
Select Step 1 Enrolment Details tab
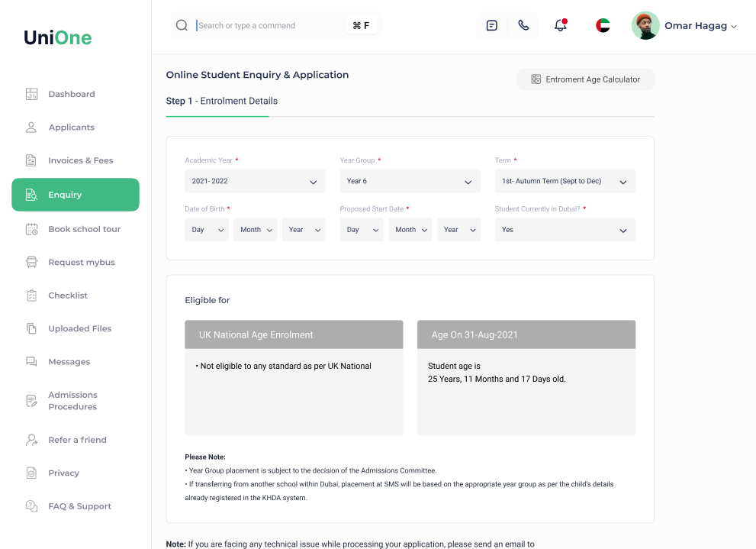pyautogui.click(x=221, y=101)
